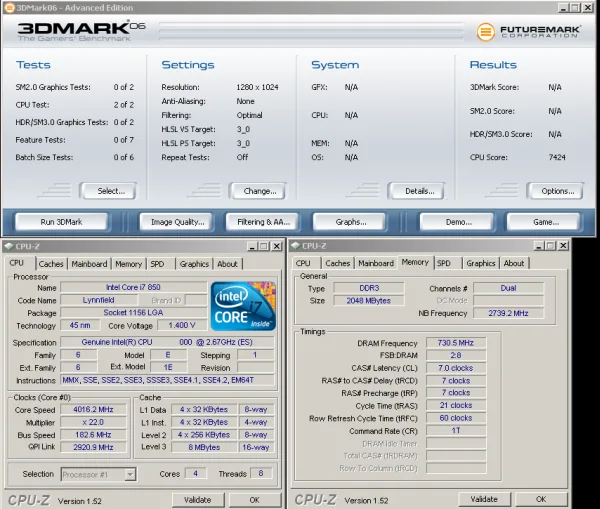Click the CPU Score 7424 value
600x509 pixels.
tap(557, 157)
